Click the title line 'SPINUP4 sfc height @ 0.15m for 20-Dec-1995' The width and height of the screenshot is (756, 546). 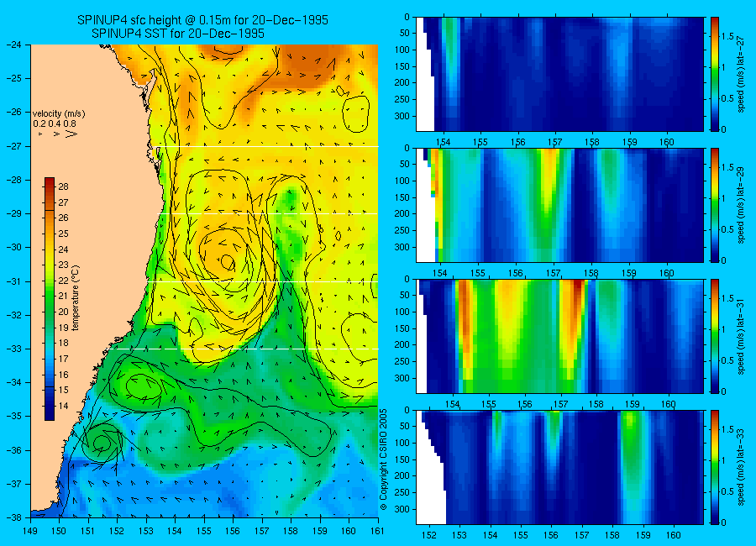coord(202,20)
